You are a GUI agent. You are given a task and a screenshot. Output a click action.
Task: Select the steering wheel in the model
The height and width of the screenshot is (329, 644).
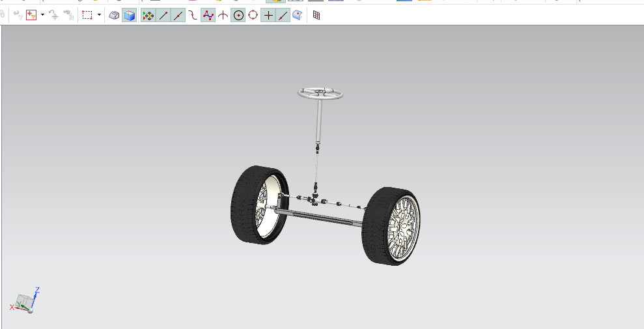pyautogui.click(x=320, y=94)
